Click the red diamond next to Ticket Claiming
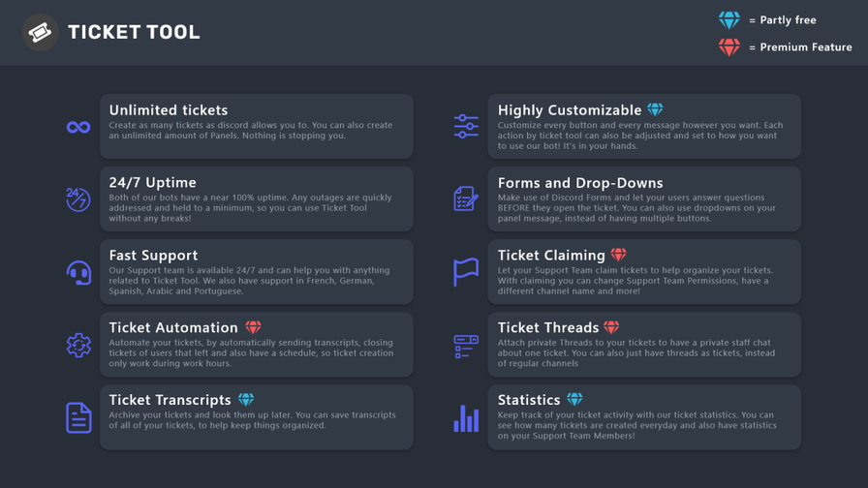868x488 pixels. (x=618, y=255)
